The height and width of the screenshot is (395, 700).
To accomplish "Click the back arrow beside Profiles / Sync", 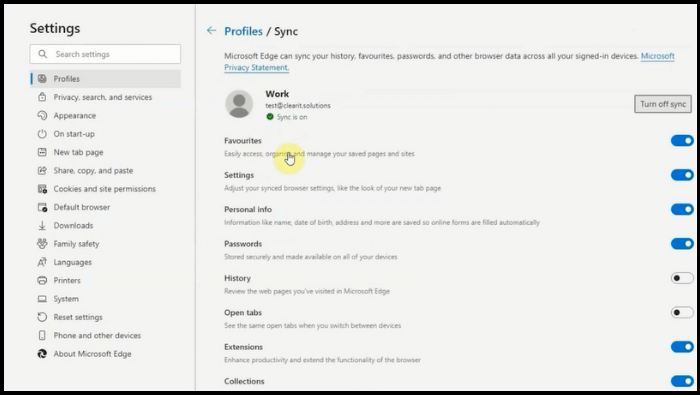I will (x=211, y=30).
